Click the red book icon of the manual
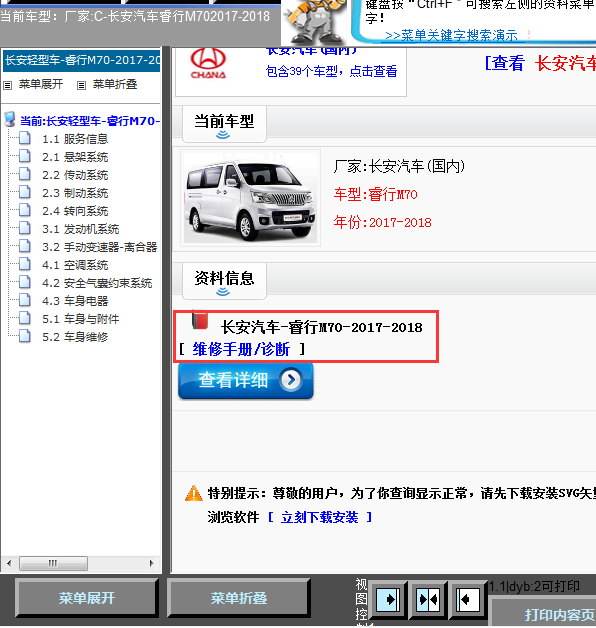 pos(199,320)
